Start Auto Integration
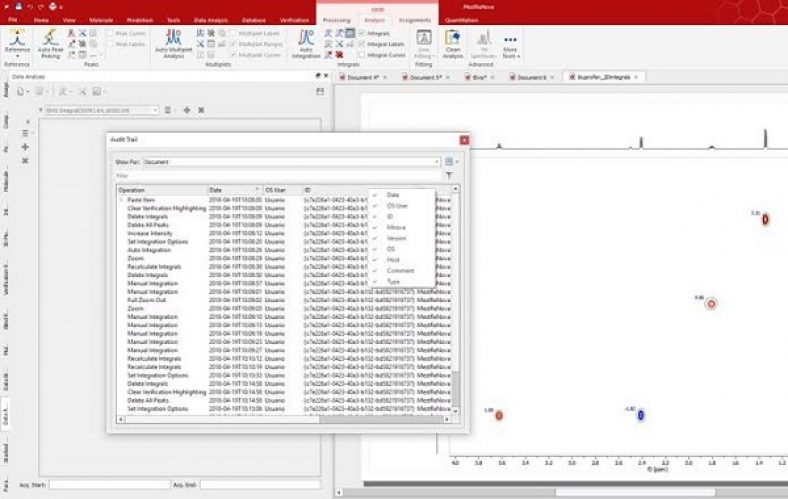Viewport: 788px width, 499px height. coord(306,44)
